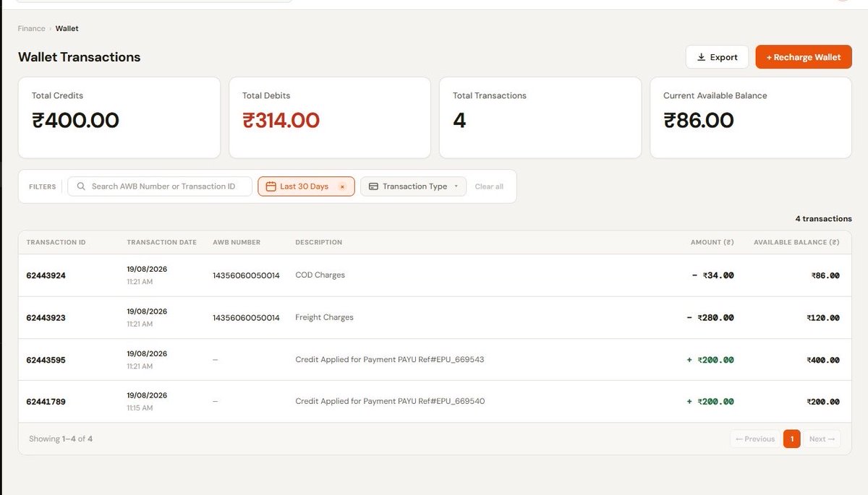Click the 11:15 AM timestamp

140,408
